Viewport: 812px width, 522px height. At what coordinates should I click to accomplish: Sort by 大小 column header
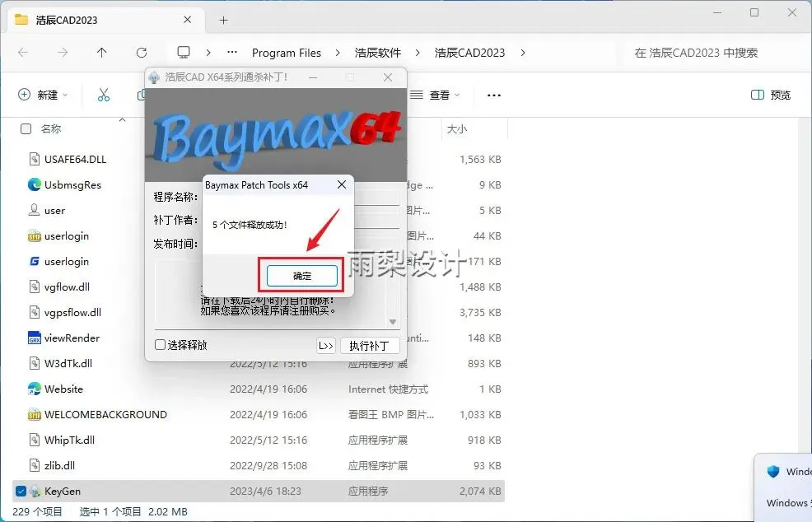tap(457, 129)
